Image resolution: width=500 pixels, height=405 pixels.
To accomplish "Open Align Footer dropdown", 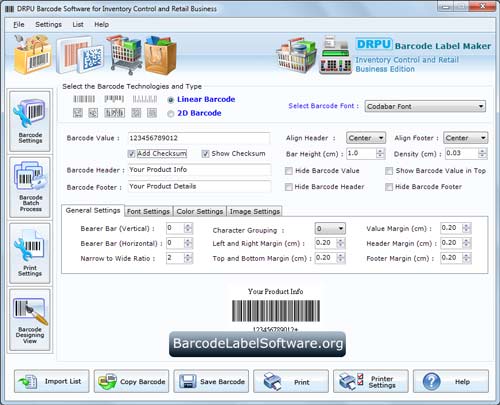I will (466, 138).
